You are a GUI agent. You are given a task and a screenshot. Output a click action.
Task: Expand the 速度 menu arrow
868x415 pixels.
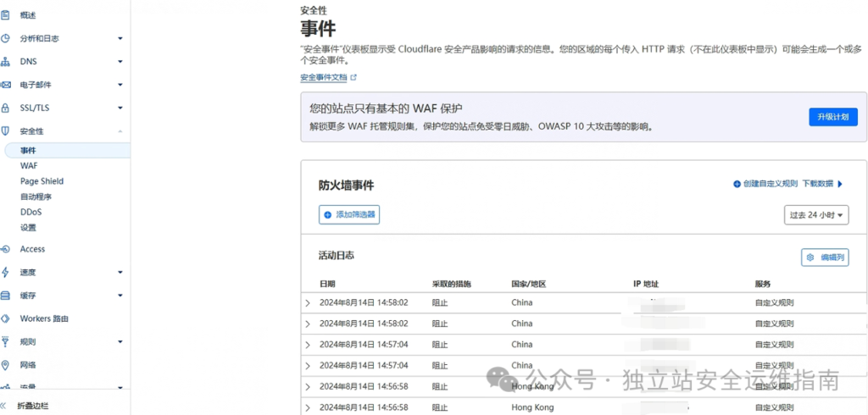coord(120,272)
